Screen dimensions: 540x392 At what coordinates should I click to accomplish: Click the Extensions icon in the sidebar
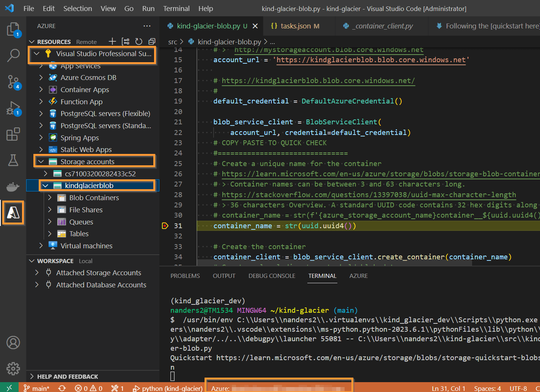[x=13, y=134]
